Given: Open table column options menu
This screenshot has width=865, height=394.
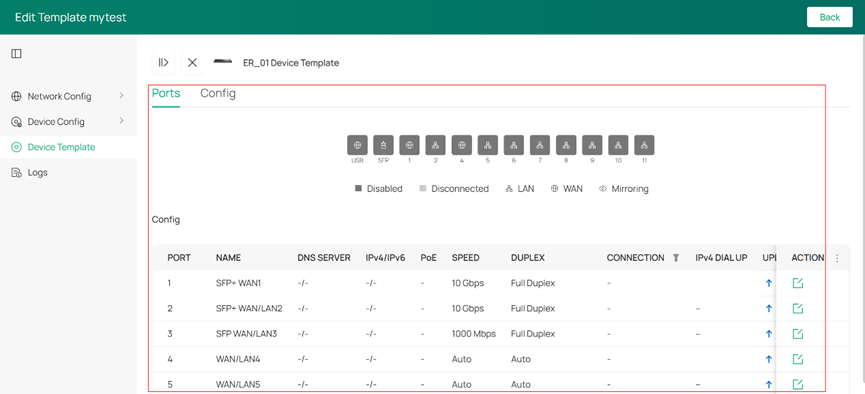Looking at the screenshot, I should point(837,258).
